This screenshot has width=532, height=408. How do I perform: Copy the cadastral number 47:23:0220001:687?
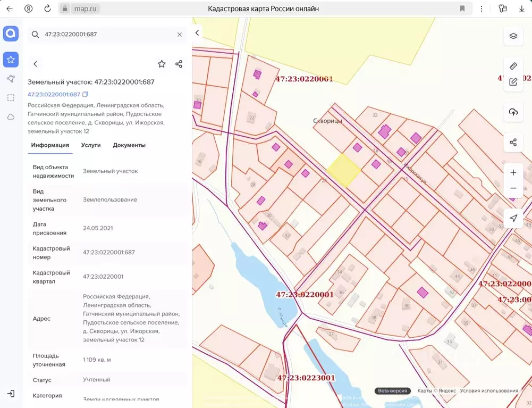click(x=85, y=95)
